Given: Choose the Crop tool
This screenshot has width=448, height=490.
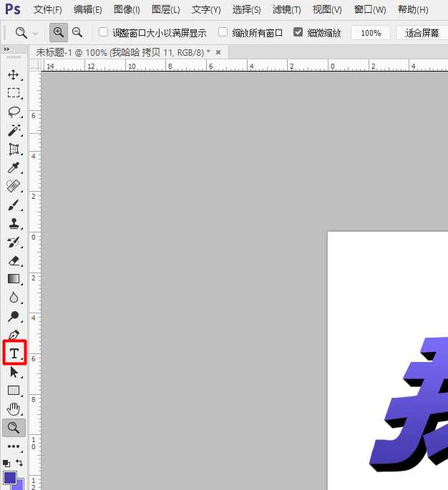Looking at the screenshot, I should point(14,149).
